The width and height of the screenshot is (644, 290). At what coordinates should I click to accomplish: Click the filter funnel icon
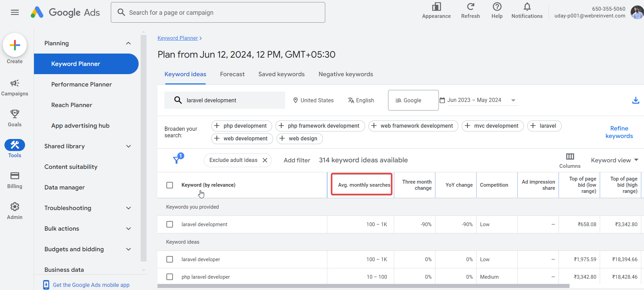[177, 159]
